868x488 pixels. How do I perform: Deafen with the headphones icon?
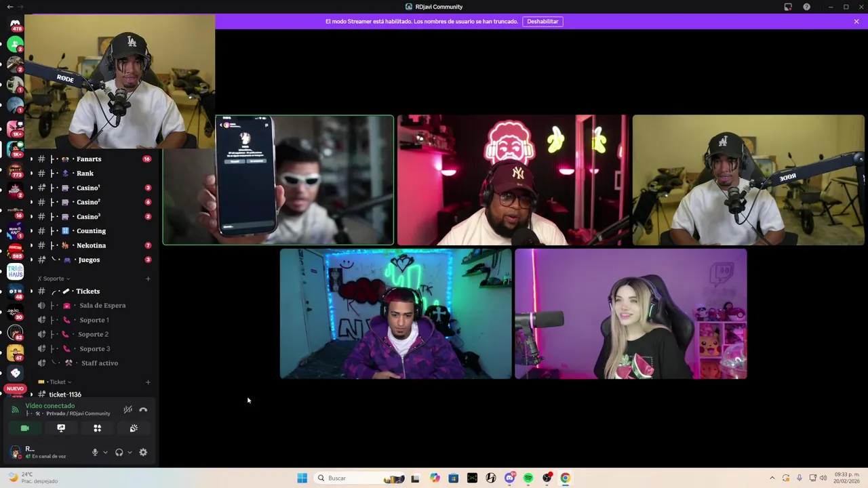119,452
